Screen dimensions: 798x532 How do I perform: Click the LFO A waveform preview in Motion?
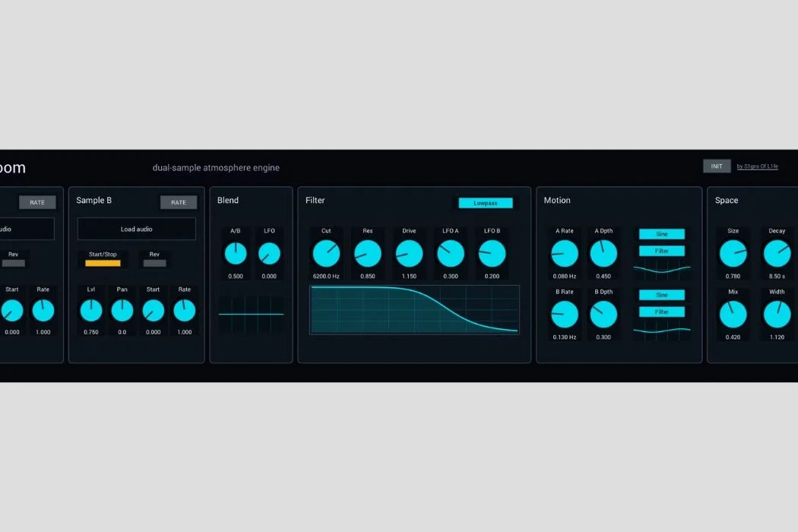click(x=662, y=269)
